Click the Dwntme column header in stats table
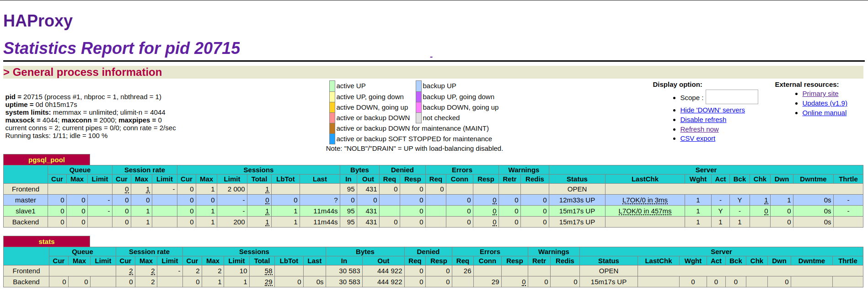This screenshot has height=297, width=868. coord(811,261)
